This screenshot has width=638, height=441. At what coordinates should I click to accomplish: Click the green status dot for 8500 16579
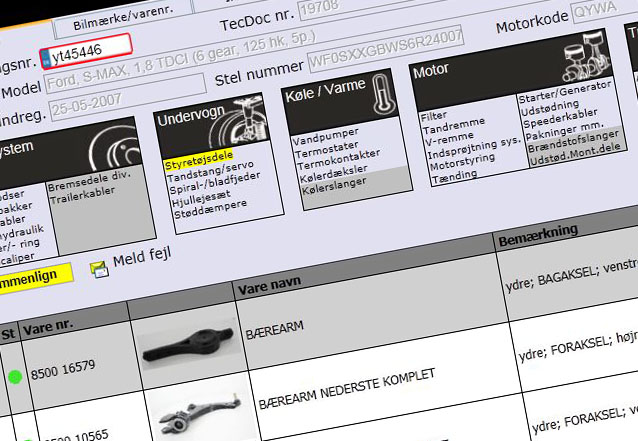pyautogui.click(x=14, y=378)
